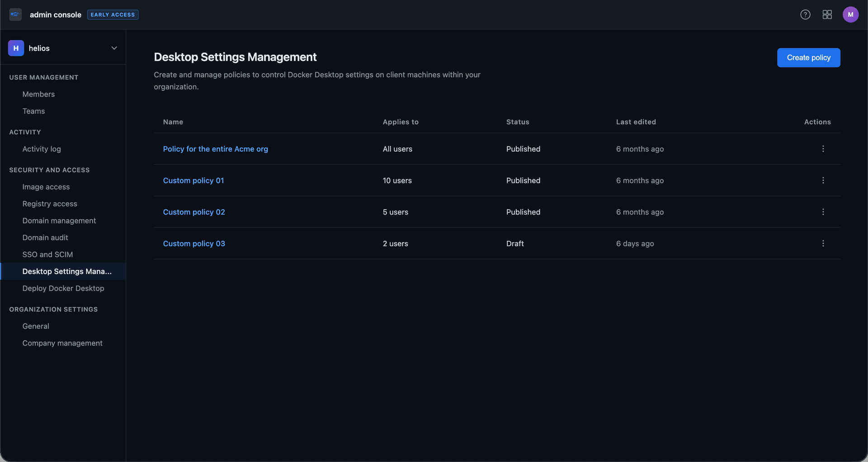Image resolution: width=868 pixels, height=462 pixels.
Task: Open Company management page
Action: click(x=62, y=343)
